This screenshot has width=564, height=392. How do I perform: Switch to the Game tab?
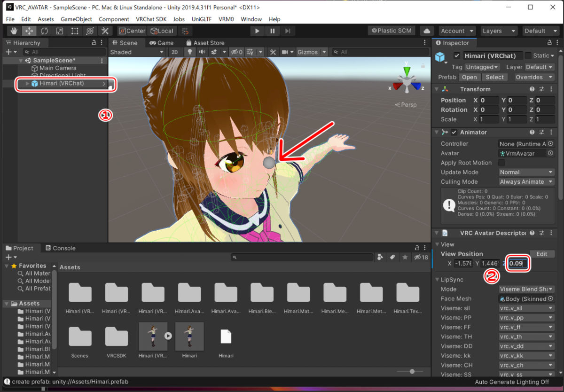162,43
